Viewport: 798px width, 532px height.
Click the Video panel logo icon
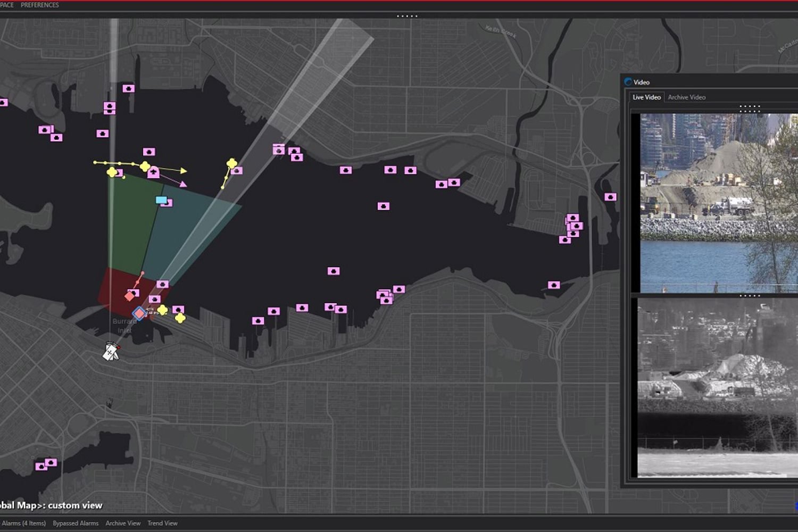[x=628, y=82]
